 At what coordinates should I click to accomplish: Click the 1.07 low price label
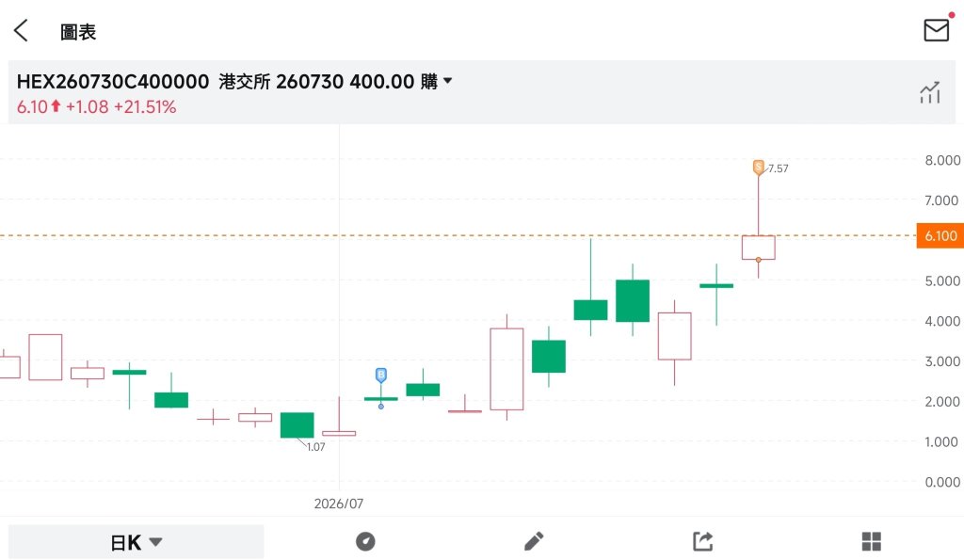click(316, 447)
